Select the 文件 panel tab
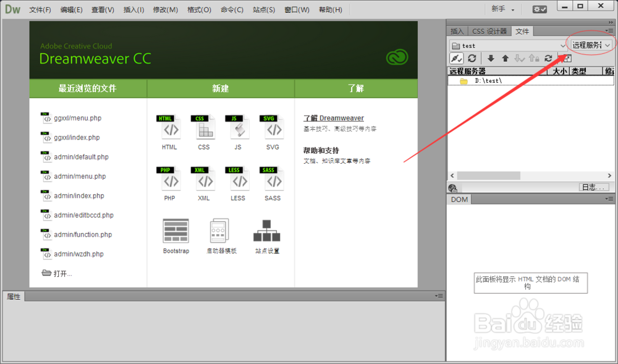This screenshot has height=364, width=618. tap(522, 31)
